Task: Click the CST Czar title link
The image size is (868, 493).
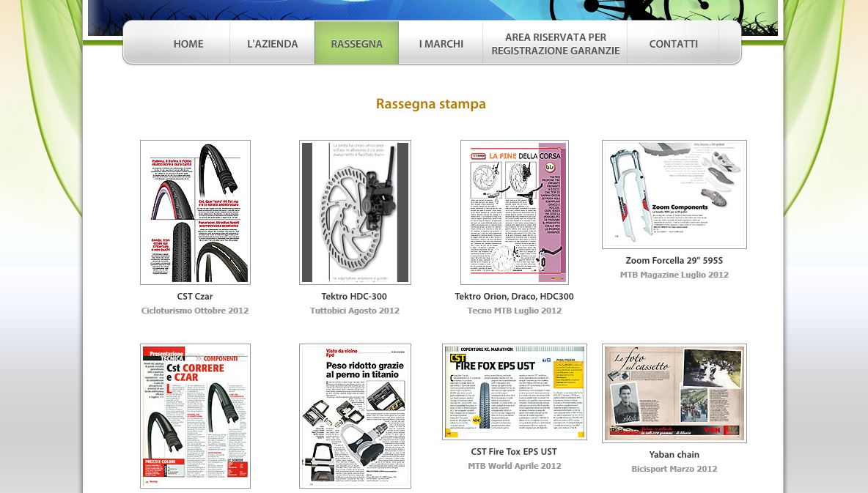Action: 195,296
